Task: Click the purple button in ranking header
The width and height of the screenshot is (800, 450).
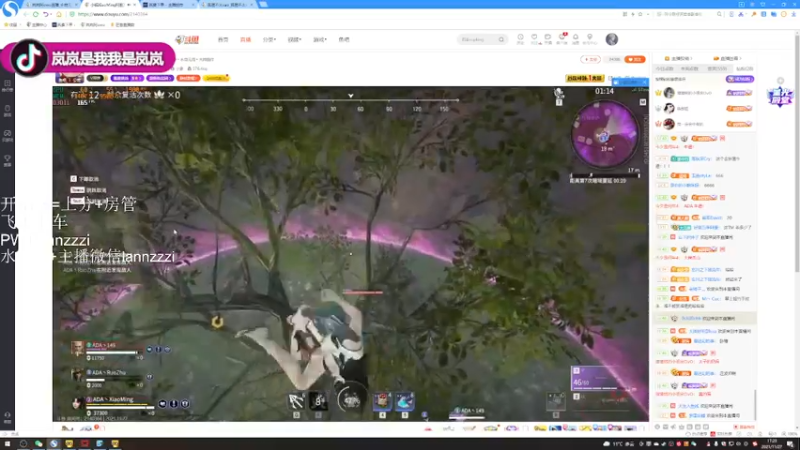Action: [x=740, y=79]
